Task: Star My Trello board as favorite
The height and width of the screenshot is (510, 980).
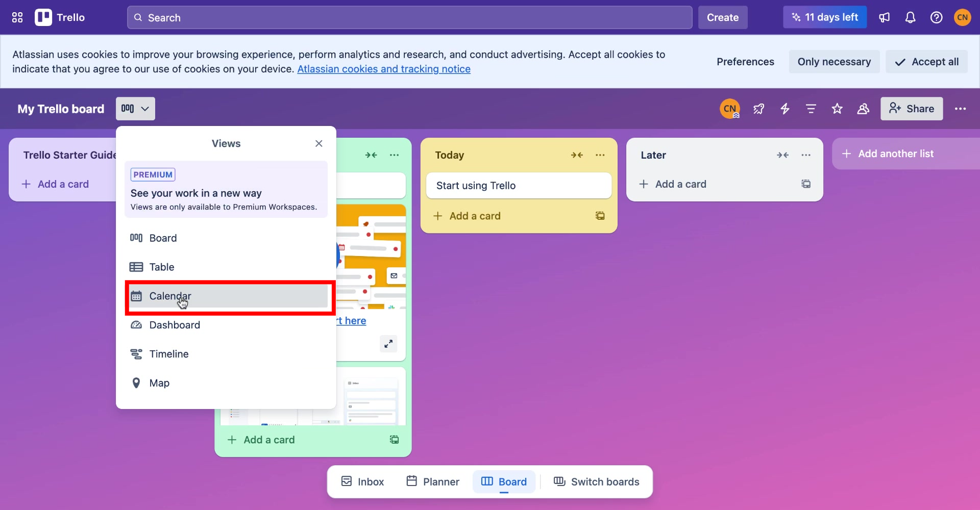Action: click(837, 109)
